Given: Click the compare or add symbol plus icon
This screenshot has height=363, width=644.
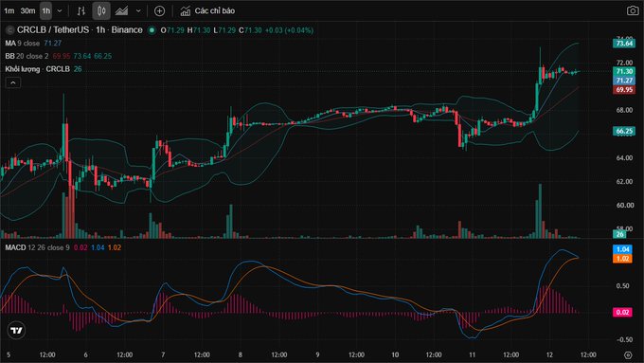Looking at the screenshot, I should pos(159,11).
